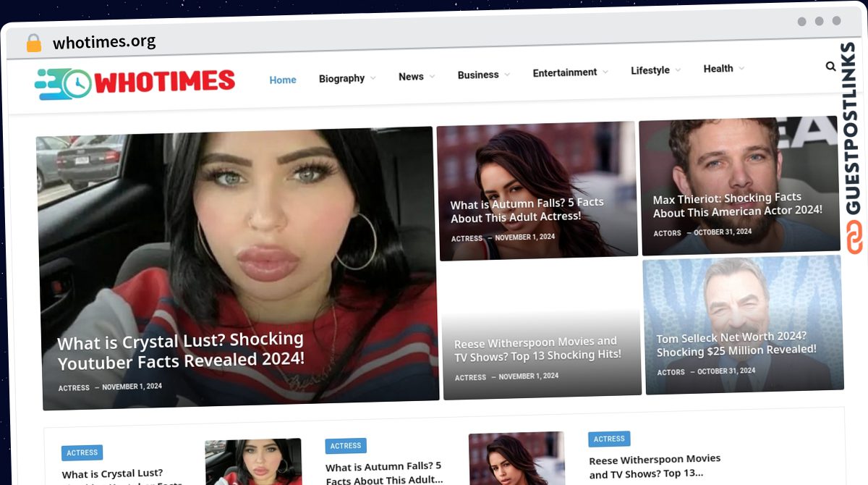Open the Home menu item
Screen dimensions: 868x485
point(283,80)
